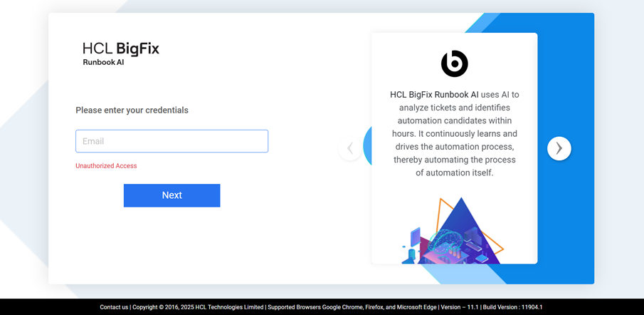Screen dimensions: 644x315
Task: Click the blue Next button
Action: [171, 195]
